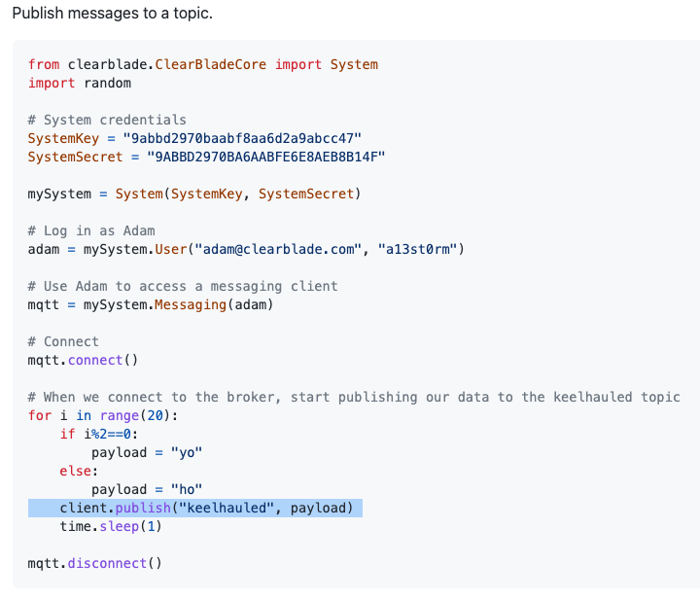Click the SystemSecret string value
Screen dimensions: 700x600
pyautogui.click(x=265, y=157)
